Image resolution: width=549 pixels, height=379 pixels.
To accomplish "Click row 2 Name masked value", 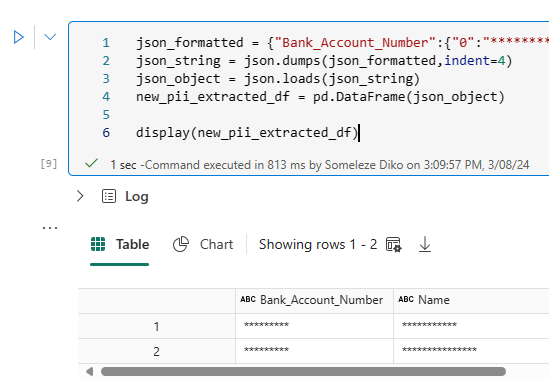I will coord(439,350).
